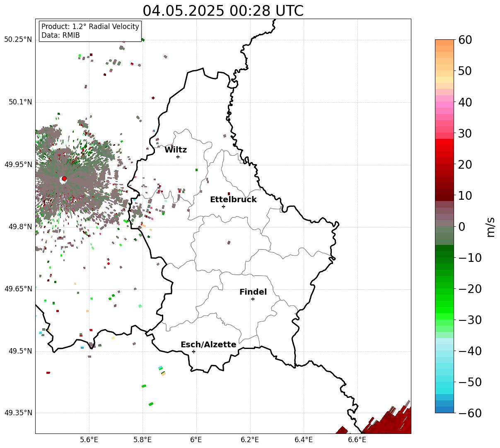The image size is (500, 448).
Task: Click the 50.25°N latitude label
Action: click(18, 40)
